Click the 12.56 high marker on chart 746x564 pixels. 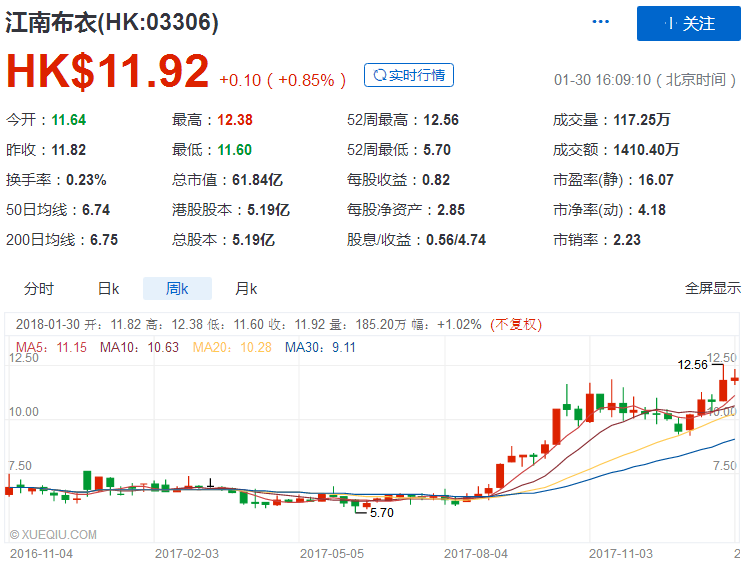693,365
